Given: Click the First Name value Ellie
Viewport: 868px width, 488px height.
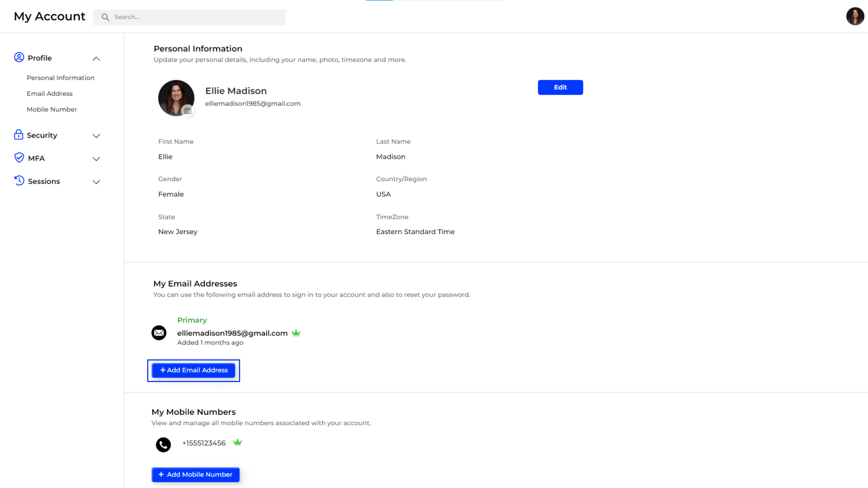Looking at the screenshot, I should point(165,157).
